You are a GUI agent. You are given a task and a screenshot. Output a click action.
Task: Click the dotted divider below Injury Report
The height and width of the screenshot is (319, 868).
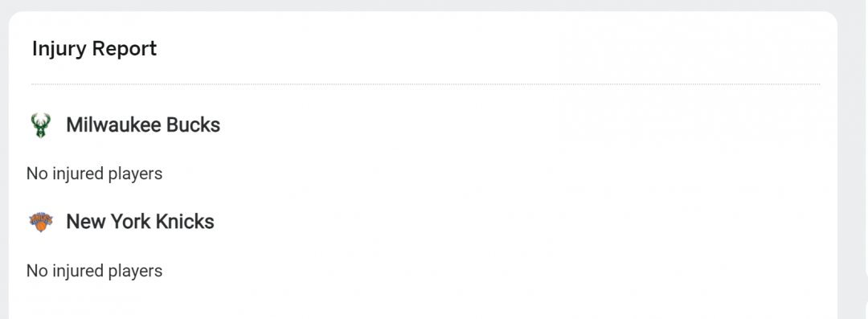(x=426, y=84)
